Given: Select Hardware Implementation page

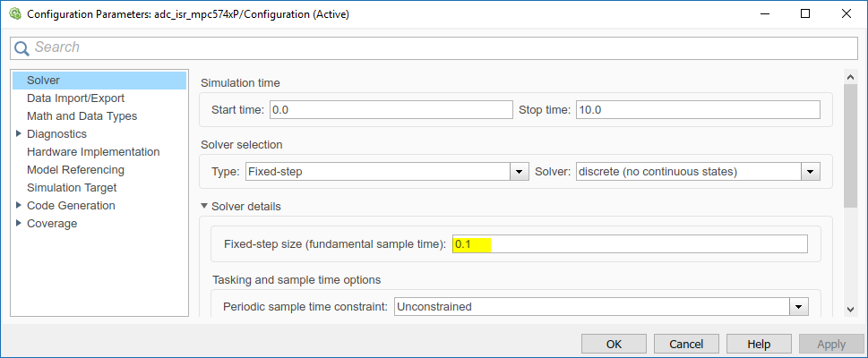Looking at the screenshot, I should pyautogui.click(x=93, y=152).
